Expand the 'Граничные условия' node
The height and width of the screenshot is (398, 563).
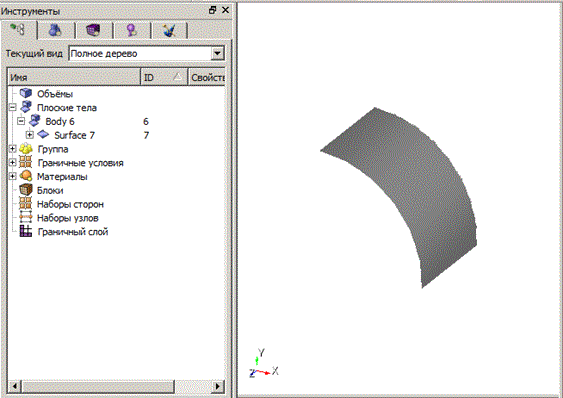[x=13, y=162]
